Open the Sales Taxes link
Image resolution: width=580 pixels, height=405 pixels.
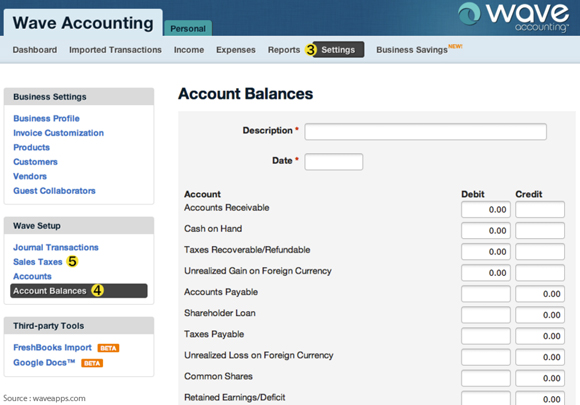point(38,262)
